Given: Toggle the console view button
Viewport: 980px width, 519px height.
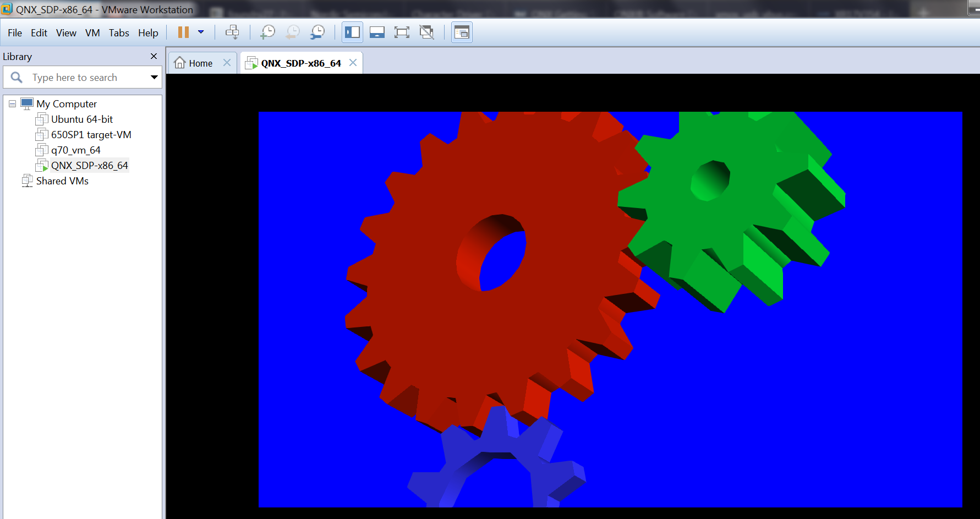Looking at the screenshot, I should click(462, 32).
